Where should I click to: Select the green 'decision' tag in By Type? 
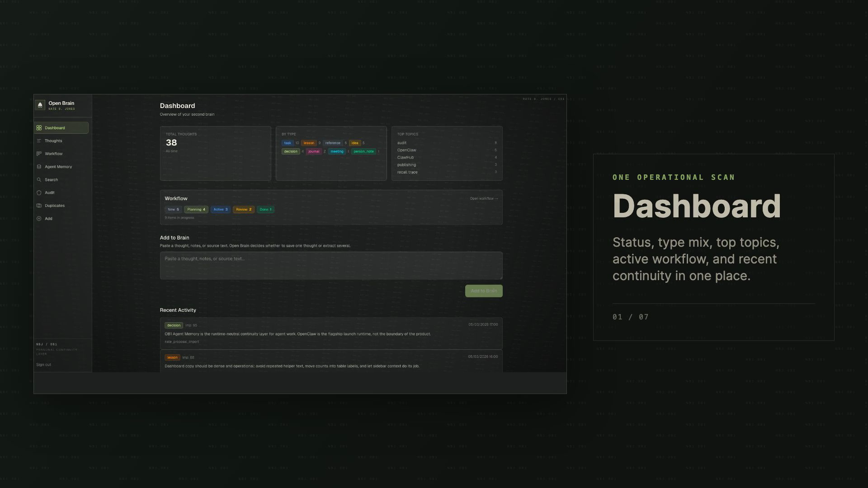[291, 151]
